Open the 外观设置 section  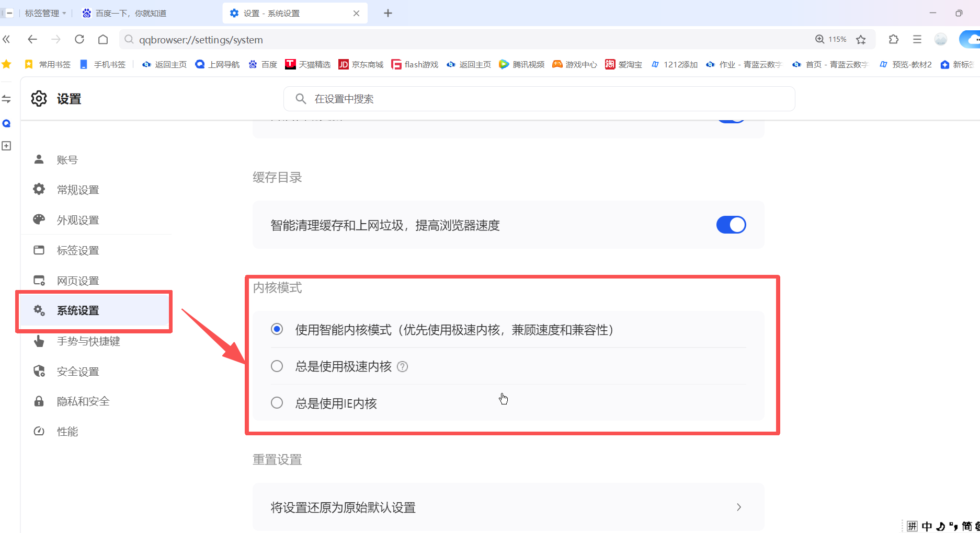78,219
